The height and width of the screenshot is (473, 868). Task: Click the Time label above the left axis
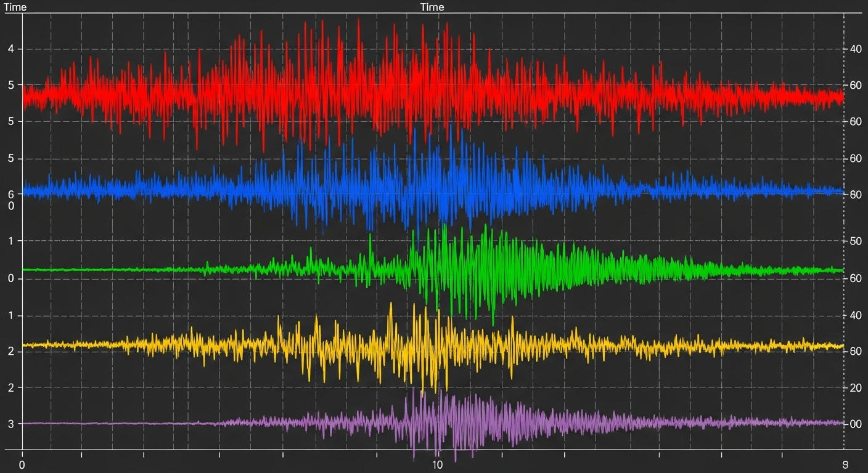pos(15,7)
